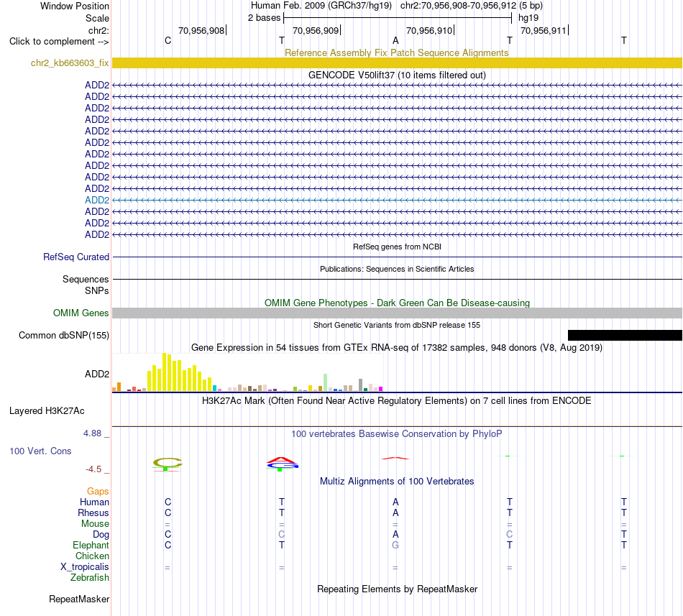Open the 100 Vert. Cons track label
This screenshot has height=616, width=683.
(x=40, y=451)
